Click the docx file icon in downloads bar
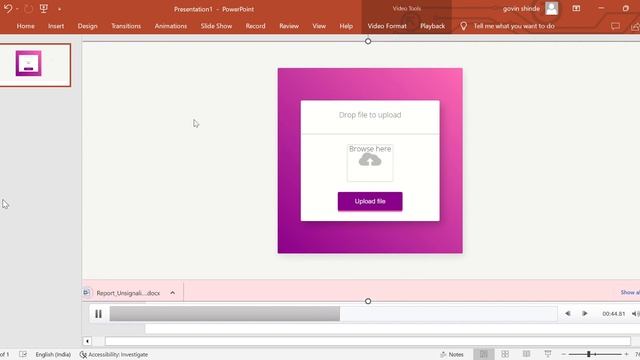The height and width of the screenshot is (360, 640). (87, 293)
